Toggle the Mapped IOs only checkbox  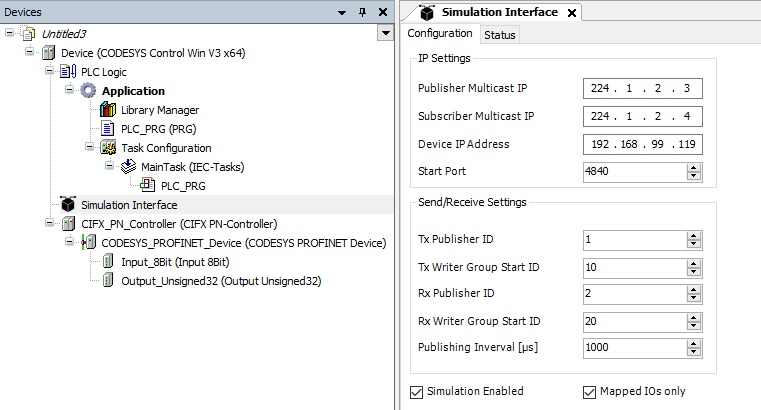click(x=589, y=391)
